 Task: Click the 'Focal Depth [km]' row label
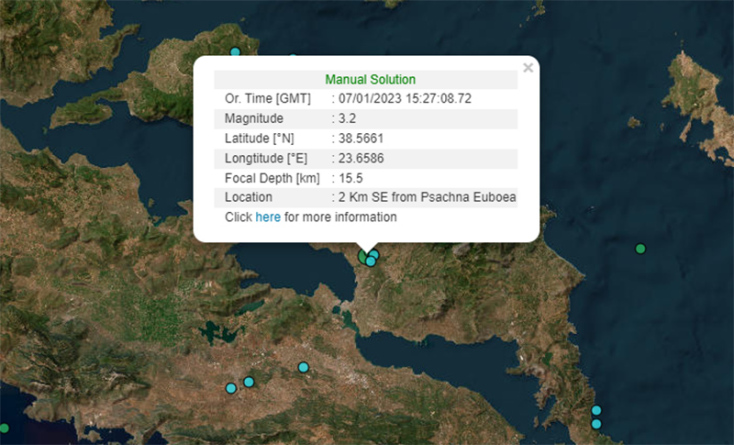(264, 178)
